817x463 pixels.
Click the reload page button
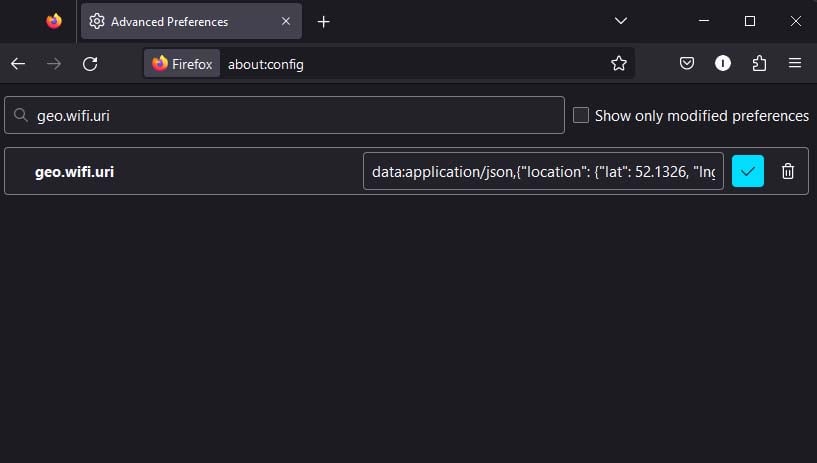(90, 64)
